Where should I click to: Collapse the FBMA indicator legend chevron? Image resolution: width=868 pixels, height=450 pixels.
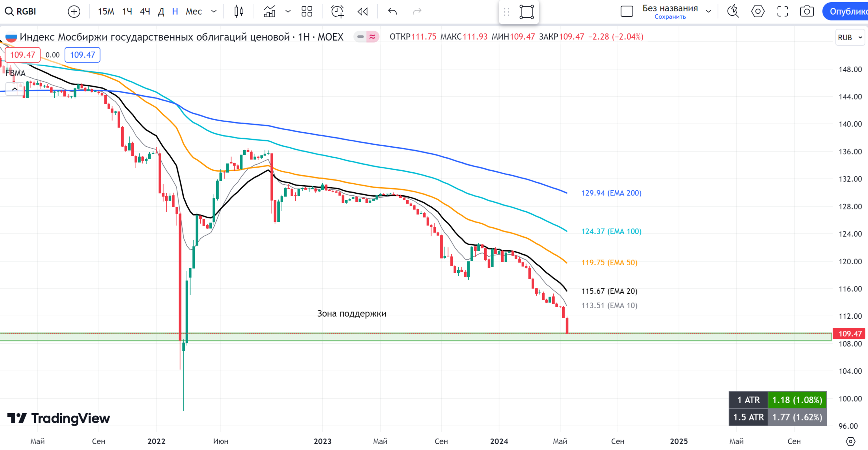point(15,89)
